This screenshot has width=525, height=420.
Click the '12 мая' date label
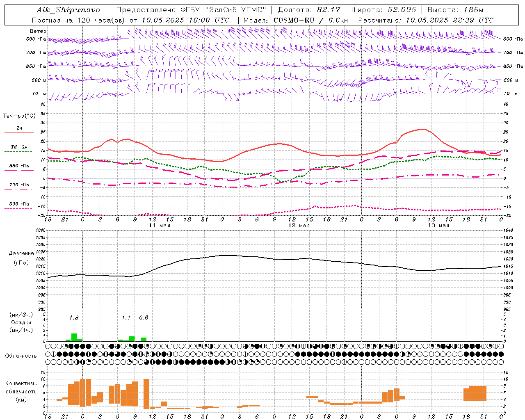click(x=299, y=226)
